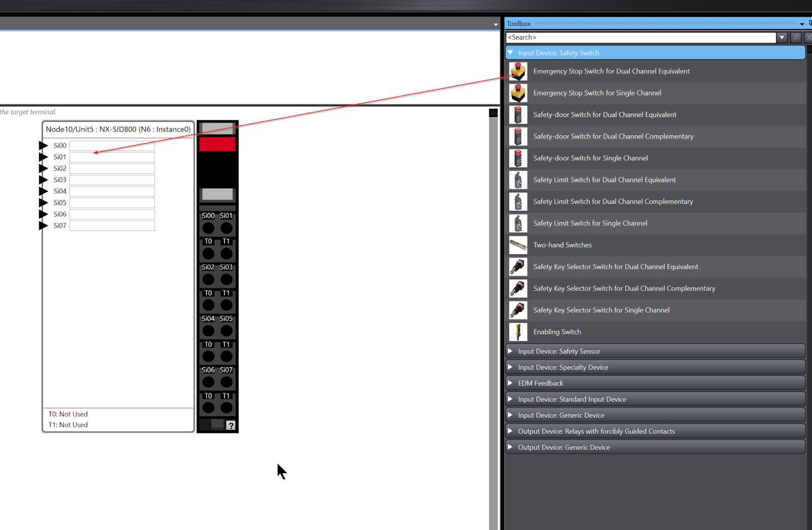Click the Si00 input terminal arrow
The width and height of the screenshot is (812, 530).
pos(44,146)
